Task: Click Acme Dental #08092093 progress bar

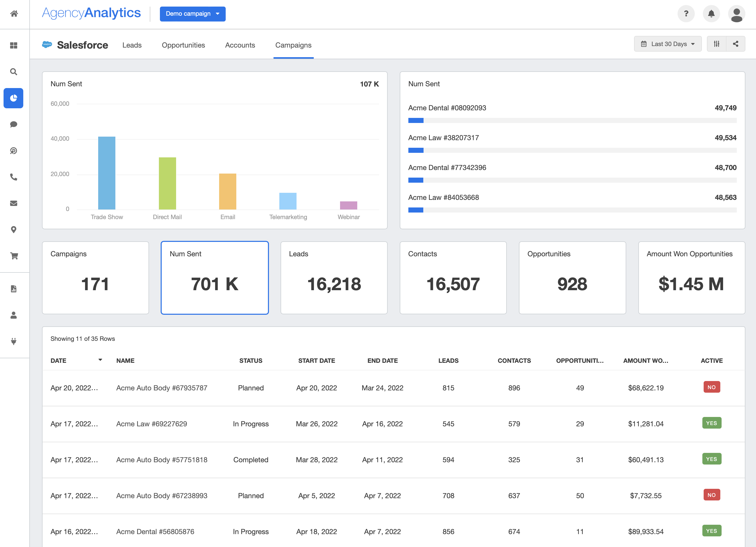Action: tap(572, 120)
